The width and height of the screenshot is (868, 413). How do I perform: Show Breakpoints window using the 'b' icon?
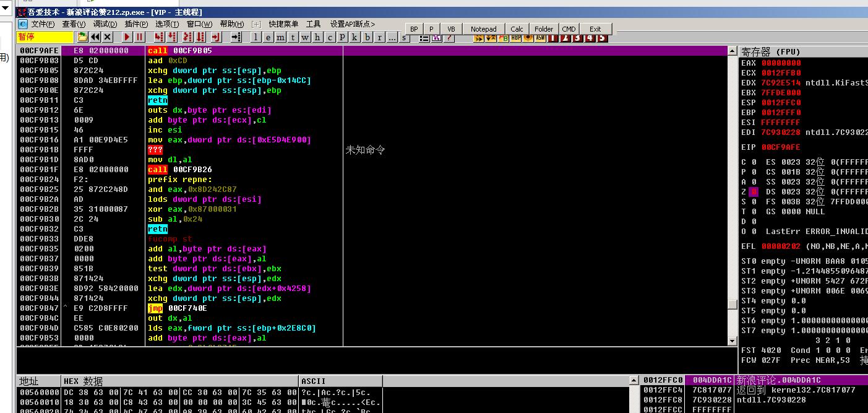366,38
